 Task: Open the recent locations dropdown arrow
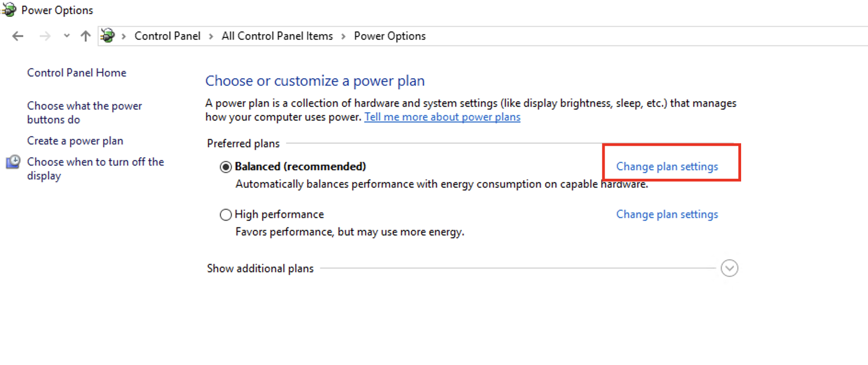point(67,36)
